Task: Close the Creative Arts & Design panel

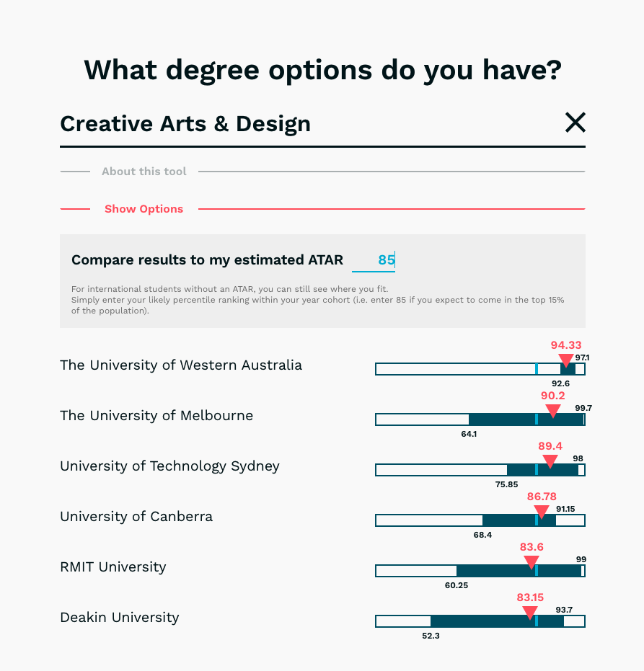Action: [x=575, y=123]
